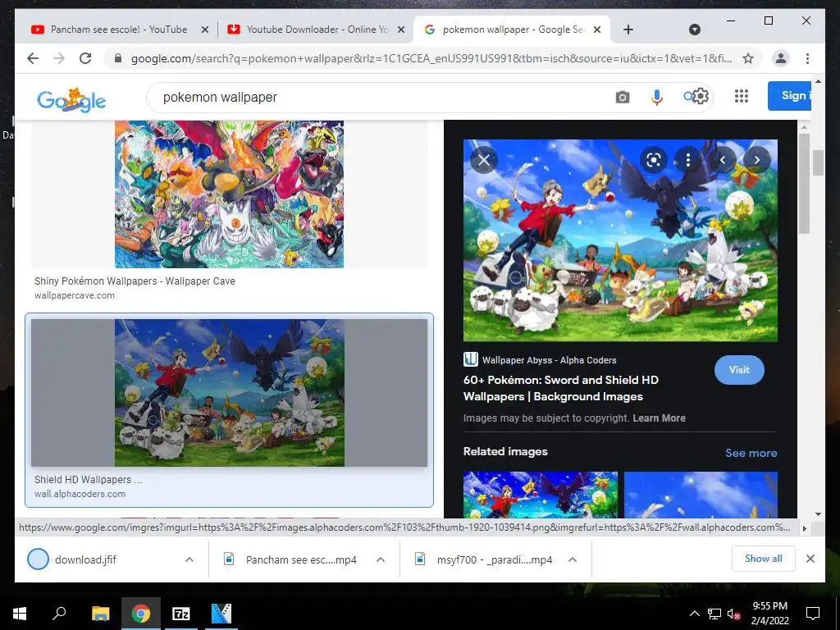Click the Shiny Pokémon Wallpapers - Wallpaper Cave caption

(x=135, y=281)
